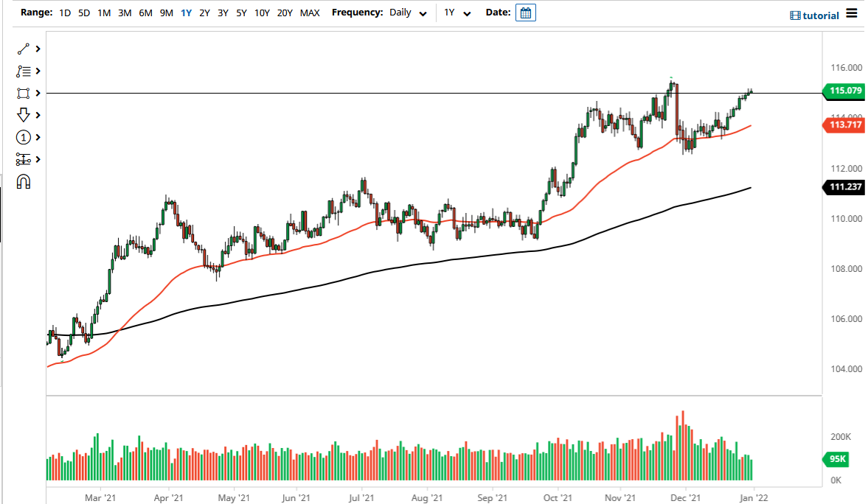Open the Frequency Daily dropdown
868x504 pixels.
(x=409, y=13)
